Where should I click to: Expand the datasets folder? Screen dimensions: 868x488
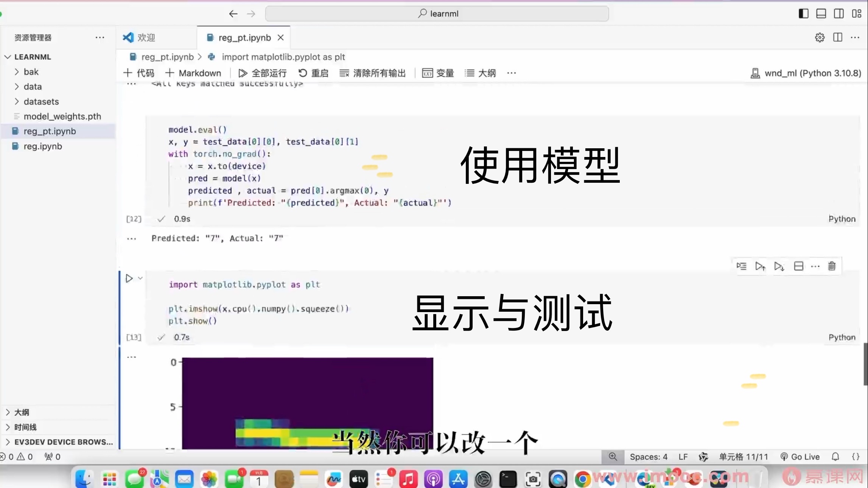pyautogui.click(x=41, y=101)
